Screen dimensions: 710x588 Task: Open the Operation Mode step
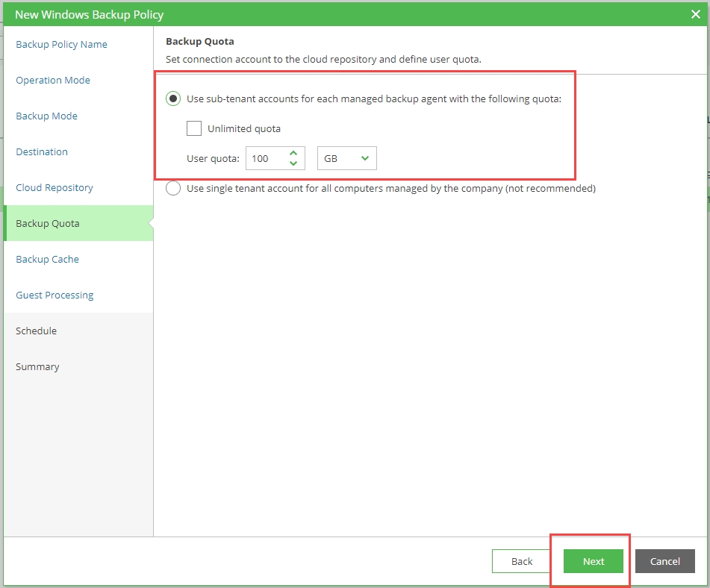pos(53,80)
